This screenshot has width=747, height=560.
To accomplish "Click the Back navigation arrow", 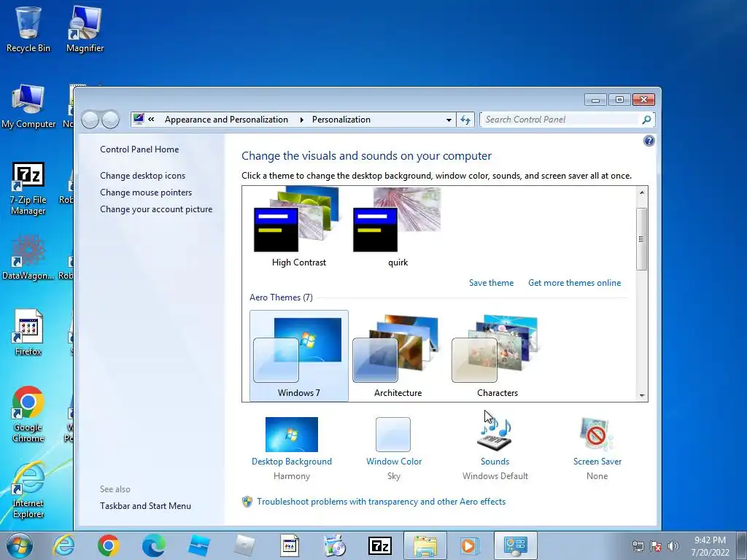I will click(90, 120).
